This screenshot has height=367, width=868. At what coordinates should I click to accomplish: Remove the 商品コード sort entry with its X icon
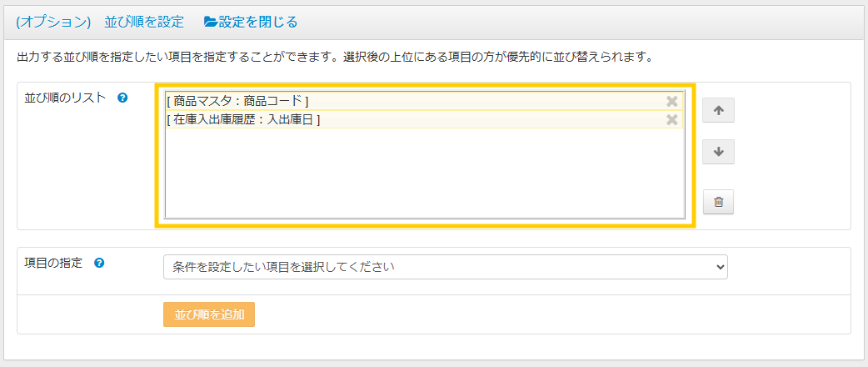point(671,102)
